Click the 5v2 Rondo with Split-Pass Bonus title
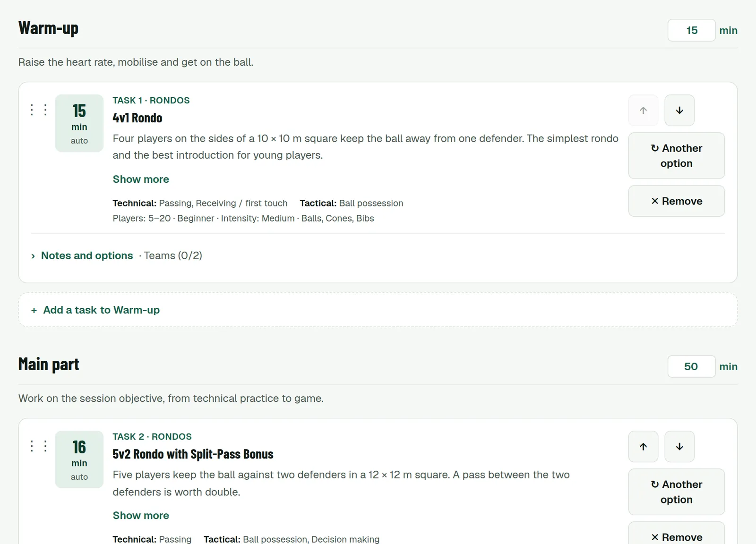The image size is (756, 544). point(193,454)
